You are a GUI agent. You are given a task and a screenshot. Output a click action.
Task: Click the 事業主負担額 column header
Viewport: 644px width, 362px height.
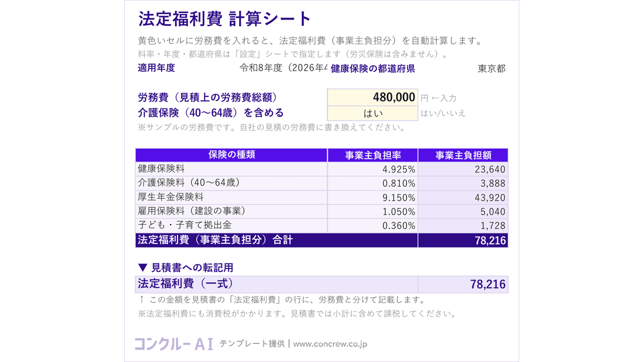tap(463, 155)
